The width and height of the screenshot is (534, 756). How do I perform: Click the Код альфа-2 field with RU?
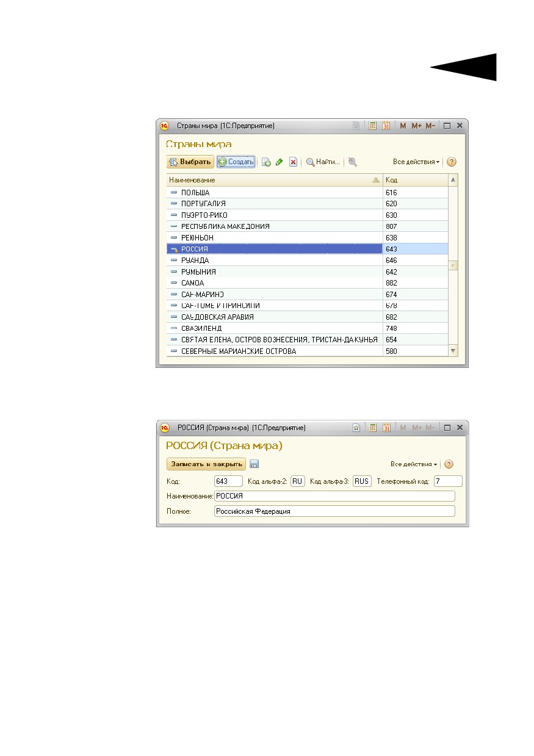(298, 481)
